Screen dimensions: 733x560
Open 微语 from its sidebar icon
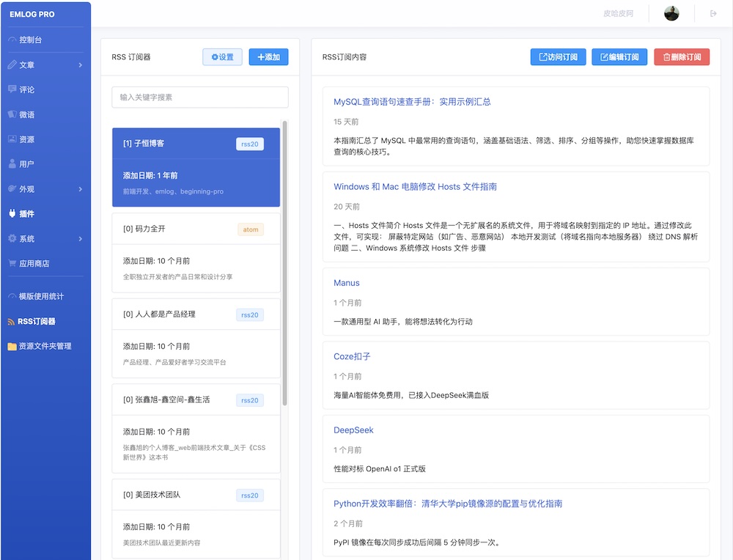12,114
